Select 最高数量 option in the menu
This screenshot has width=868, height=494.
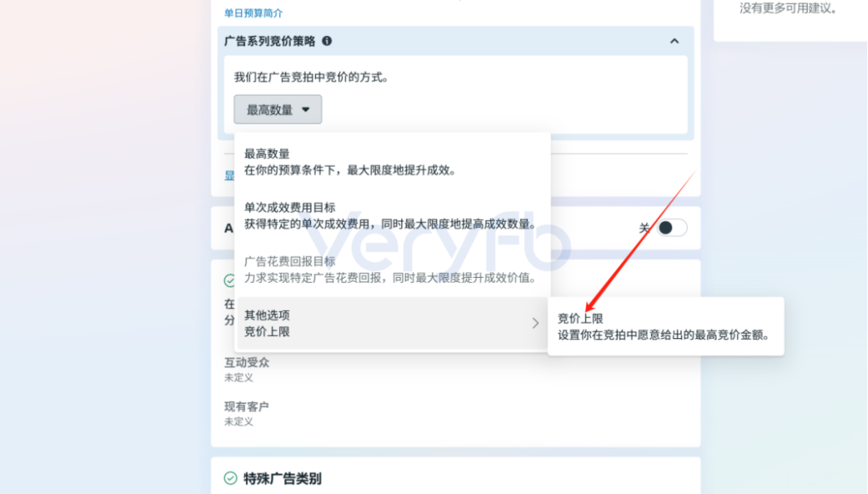click(392, 161)
